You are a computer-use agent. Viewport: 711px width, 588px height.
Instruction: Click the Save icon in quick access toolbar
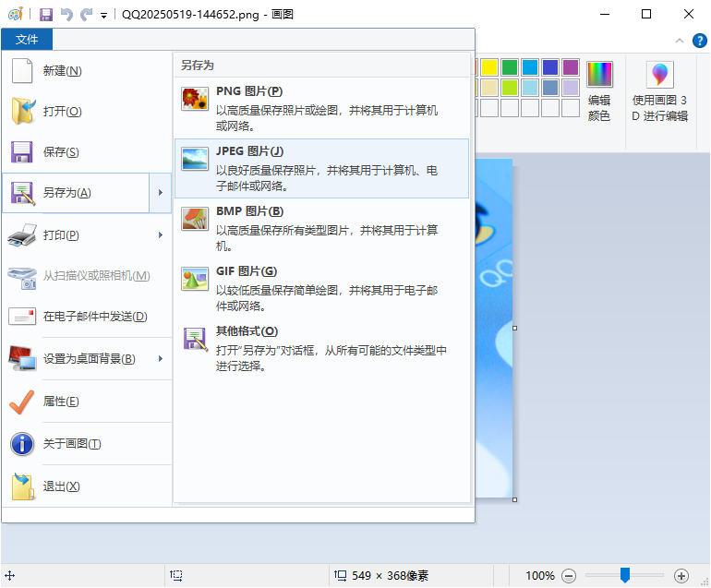click(x=46, y=15)
